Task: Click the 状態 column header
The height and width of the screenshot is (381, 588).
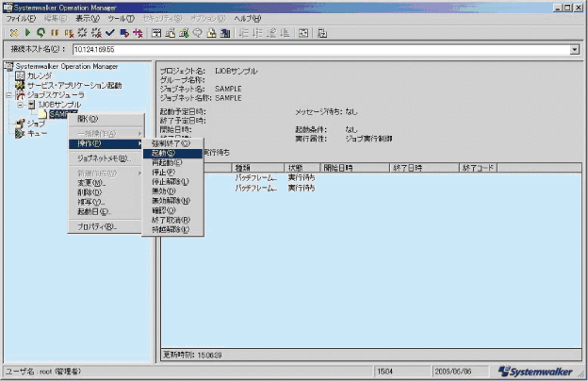Action: (302, 168)
